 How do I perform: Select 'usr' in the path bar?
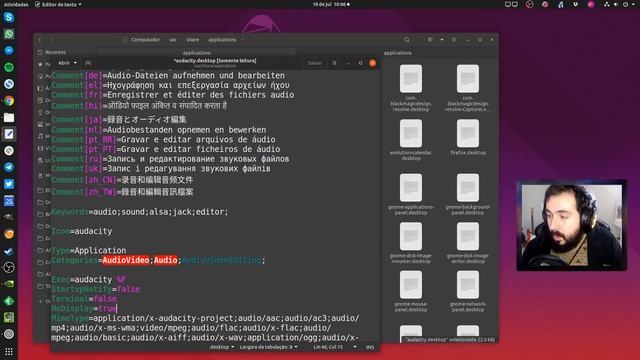pos(173,40)
